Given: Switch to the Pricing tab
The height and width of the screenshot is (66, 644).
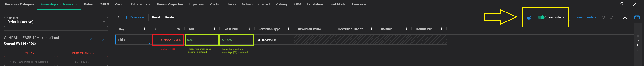Looking at the screenshot, I should 120,4.
